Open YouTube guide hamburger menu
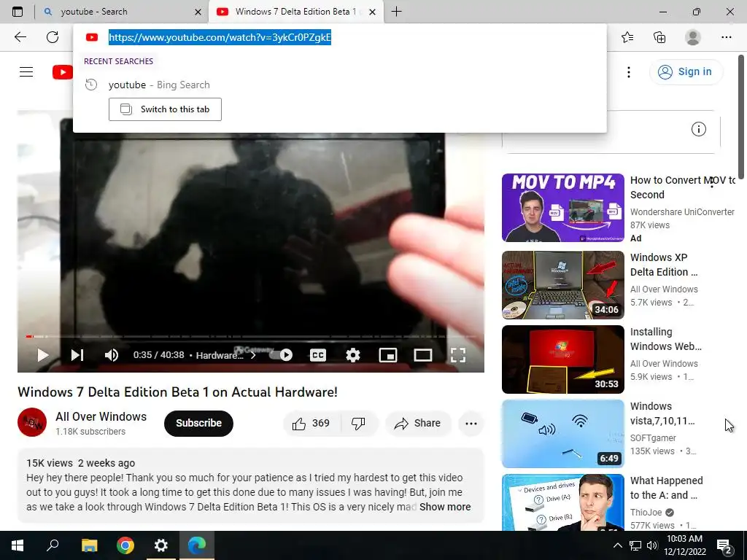747x560 pixels. pyautogui.click(x=26, y=72)
